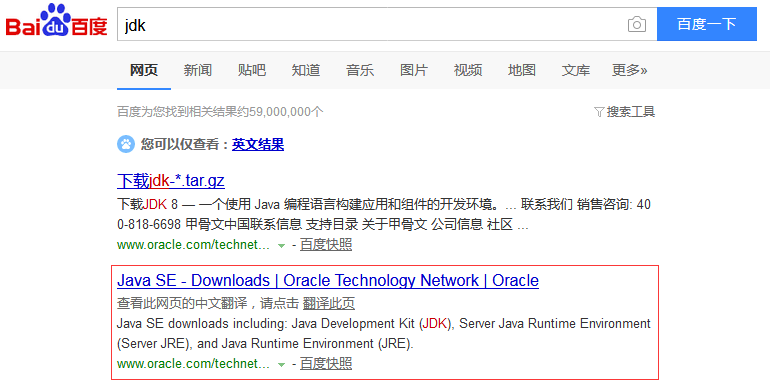Click oracle.com URL under Java SE Downloads result
The height and width of the screenshot is (385, 770).
(193, 364)
